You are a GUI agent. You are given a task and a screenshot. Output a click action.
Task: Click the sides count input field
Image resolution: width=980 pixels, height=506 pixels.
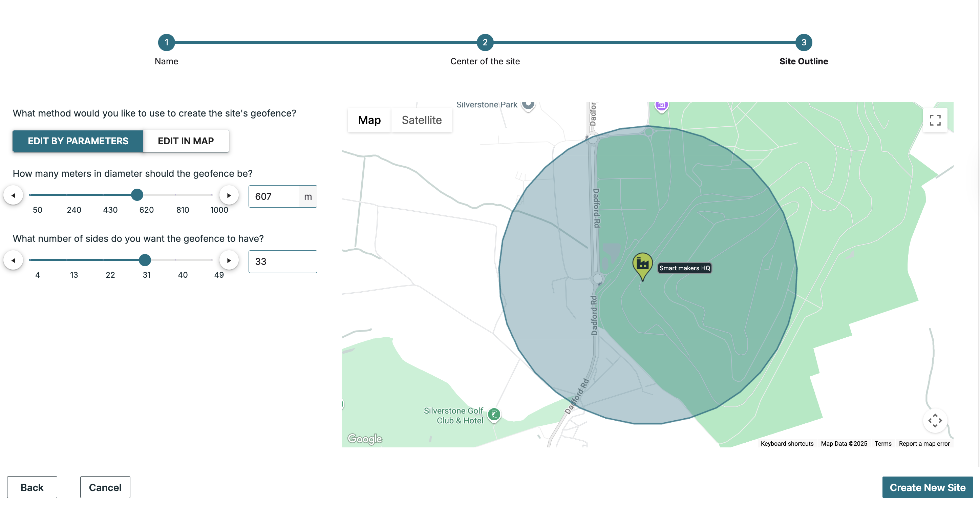tap(282, 262)
